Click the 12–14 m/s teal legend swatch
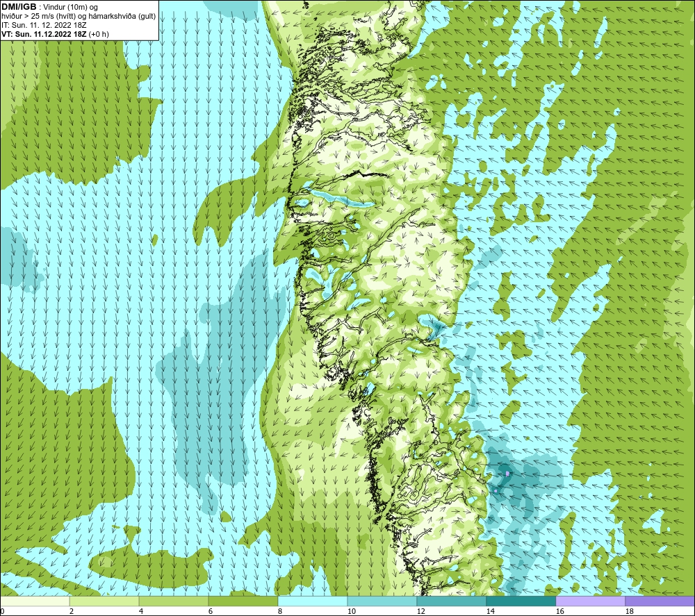This screenshot has width=695, height=616. pyautogui.click(x=451, y=601)
